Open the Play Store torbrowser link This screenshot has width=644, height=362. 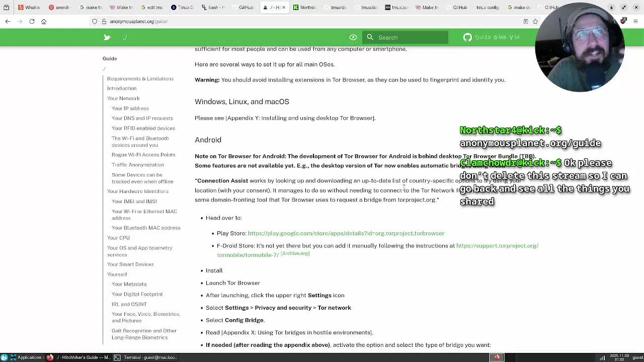(346, 233)
